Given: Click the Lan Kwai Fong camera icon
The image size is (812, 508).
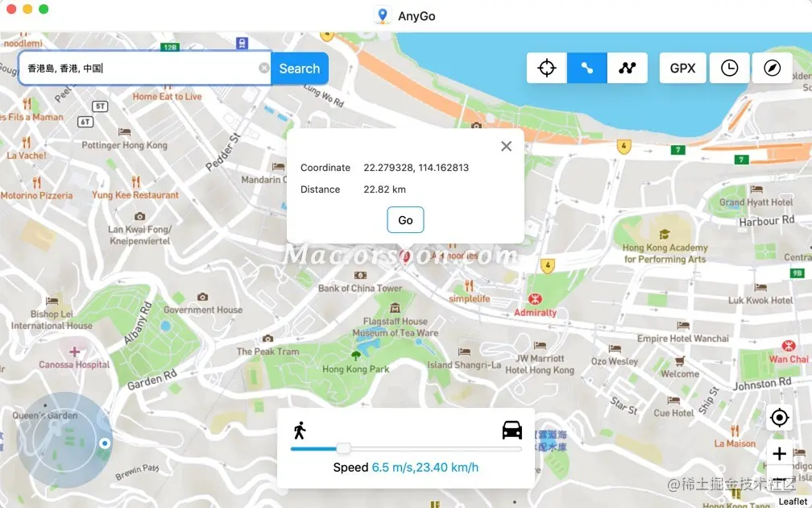Looking at the screenshot, I should point(139,216).
